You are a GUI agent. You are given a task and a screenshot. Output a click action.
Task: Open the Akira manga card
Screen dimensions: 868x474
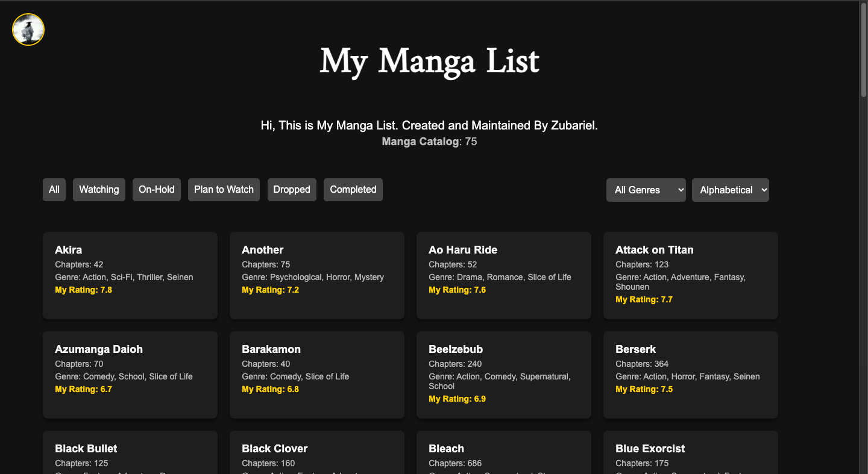pos(130,275)
